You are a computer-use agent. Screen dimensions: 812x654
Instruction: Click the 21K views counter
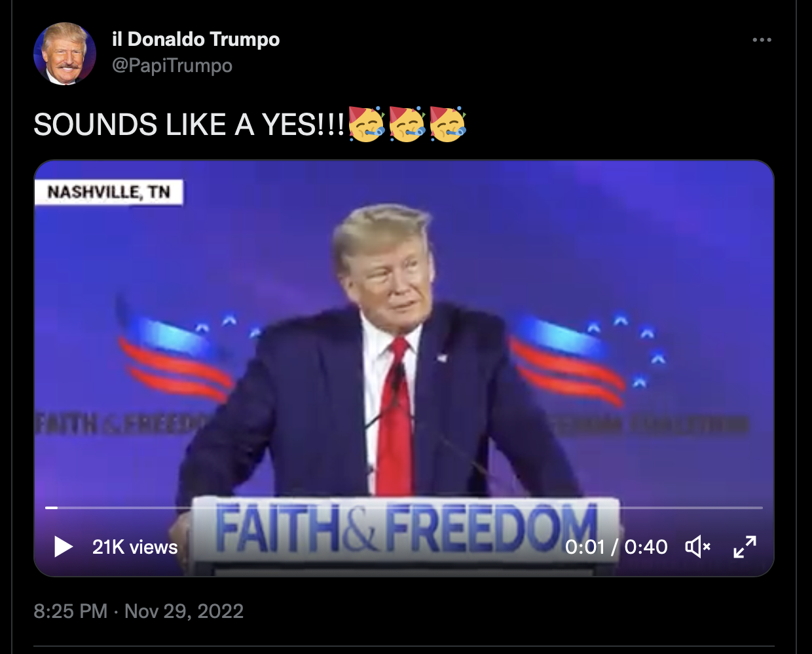coord(135,547)
